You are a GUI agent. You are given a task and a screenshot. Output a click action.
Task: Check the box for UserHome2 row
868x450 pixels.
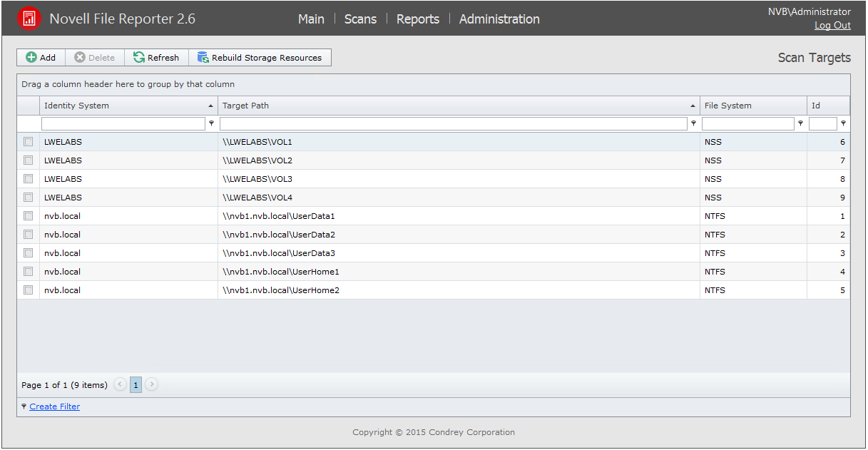click(29, 290)
